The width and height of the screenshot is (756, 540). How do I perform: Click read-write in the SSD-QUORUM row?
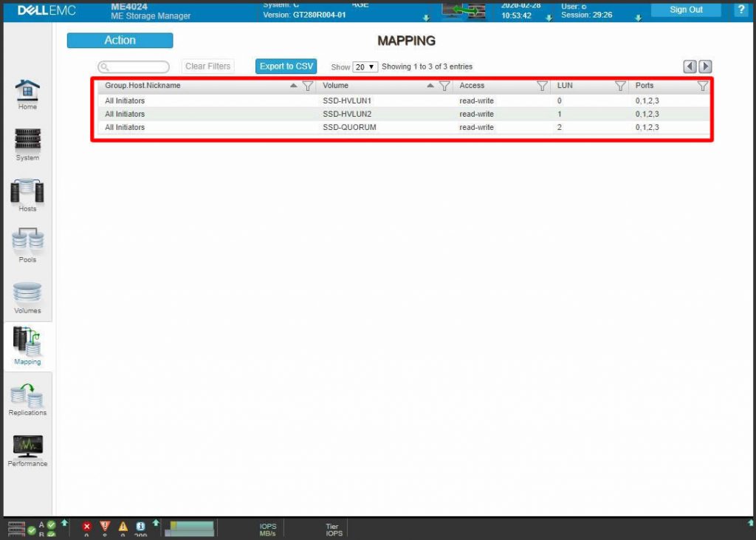point(476,127)
